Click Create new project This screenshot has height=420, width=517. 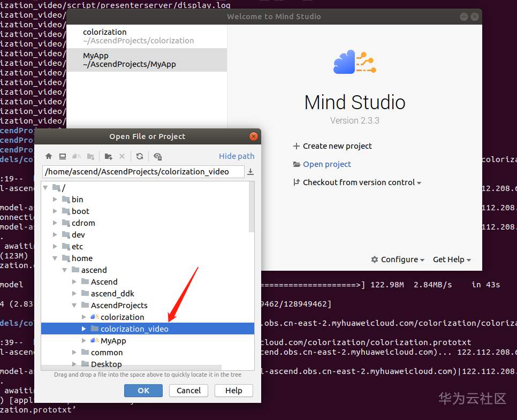pos(332,146)
